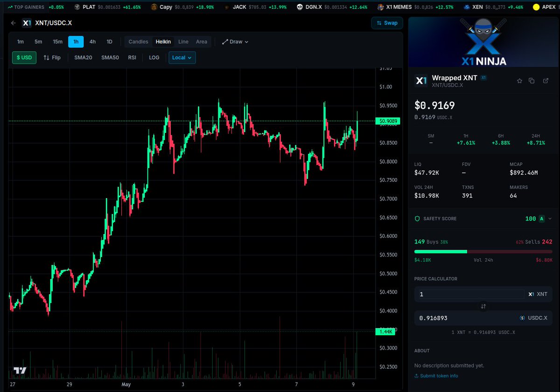Click the Sells 242 count

click(534, 242)
